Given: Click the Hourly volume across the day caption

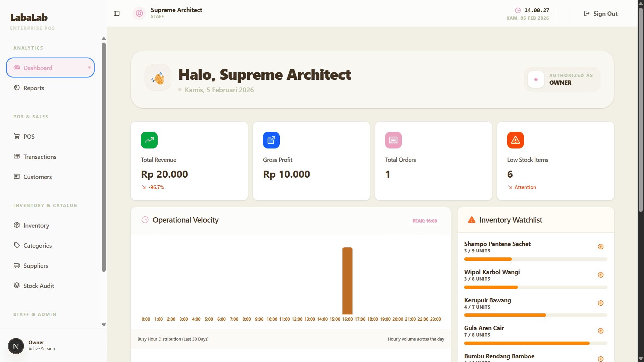Looking at the screenshot, I should pos(416,339).
